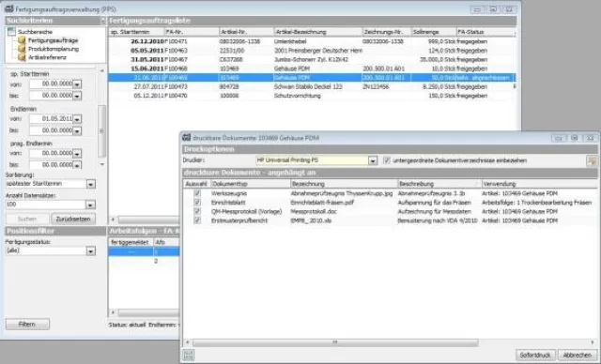This screenshot has height=364, width=601.
Task: Open the sp. Starttermin von date dropdown
Action: click(77, 84)
